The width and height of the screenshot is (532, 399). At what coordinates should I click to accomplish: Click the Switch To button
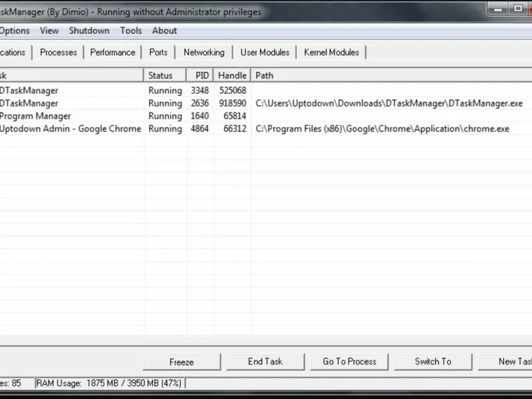pyautogui.click(x=433, y=362)
